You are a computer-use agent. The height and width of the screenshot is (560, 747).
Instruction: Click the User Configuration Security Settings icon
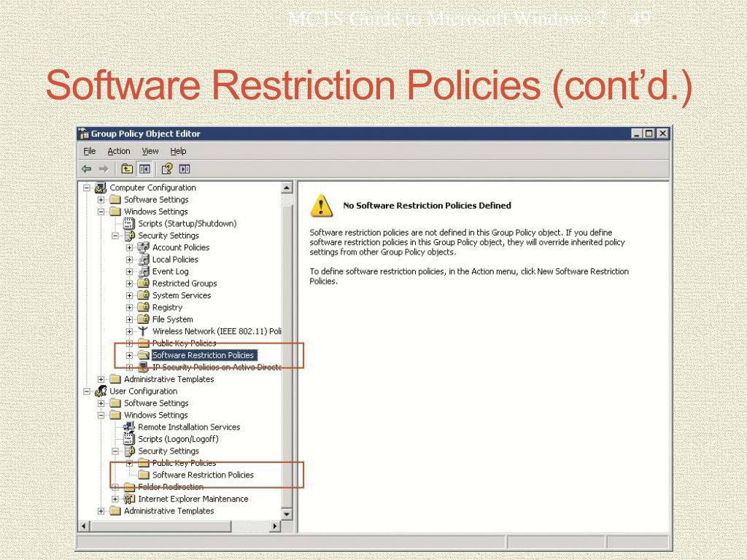click(129, 451)
